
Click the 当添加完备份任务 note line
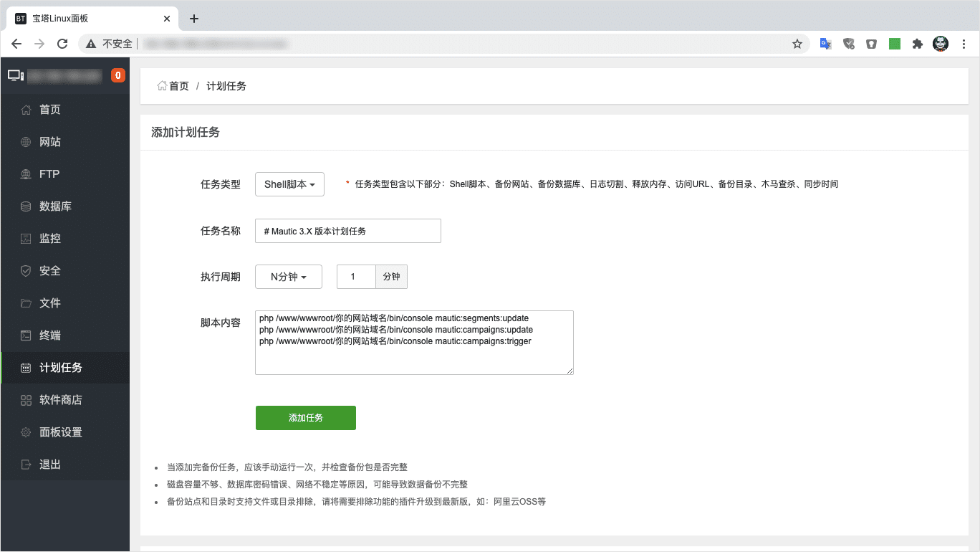tap(287, 467)
